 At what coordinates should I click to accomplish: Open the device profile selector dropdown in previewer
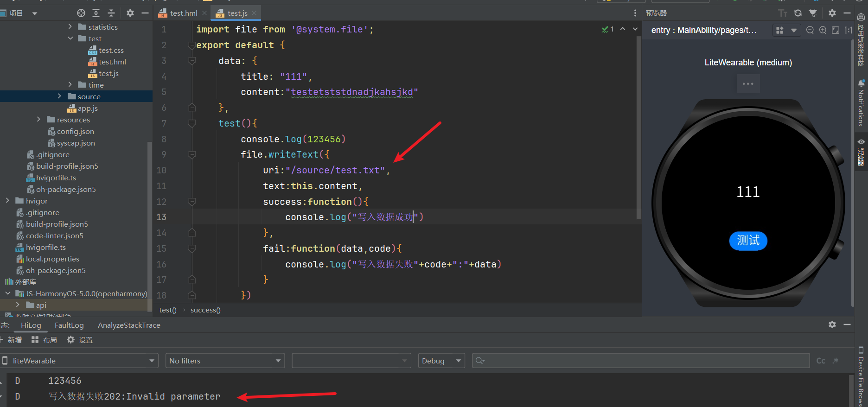point(786,30)
